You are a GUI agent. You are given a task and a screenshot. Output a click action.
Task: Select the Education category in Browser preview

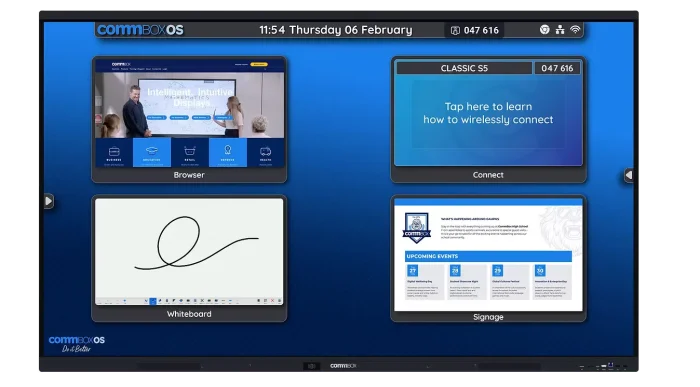pyautogui.click(x=152, y=152)
